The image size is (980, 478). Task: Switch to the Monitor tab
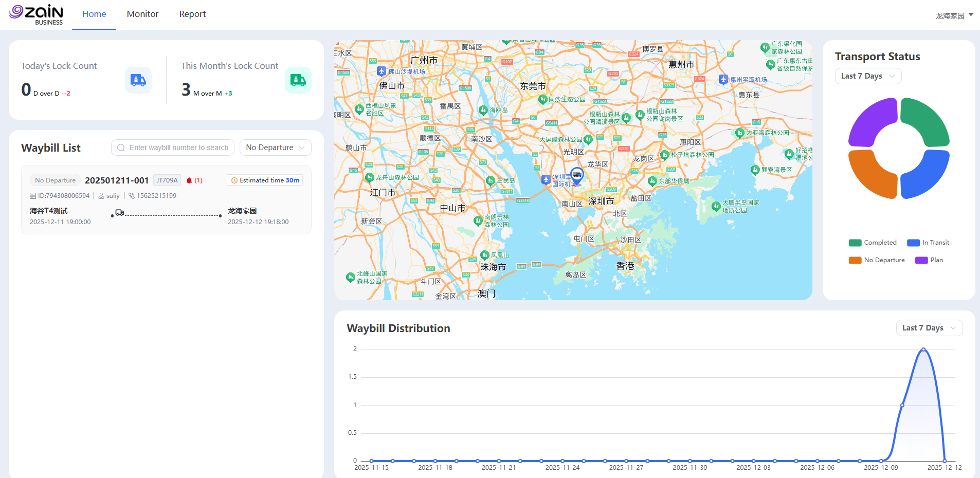point(142,14)
